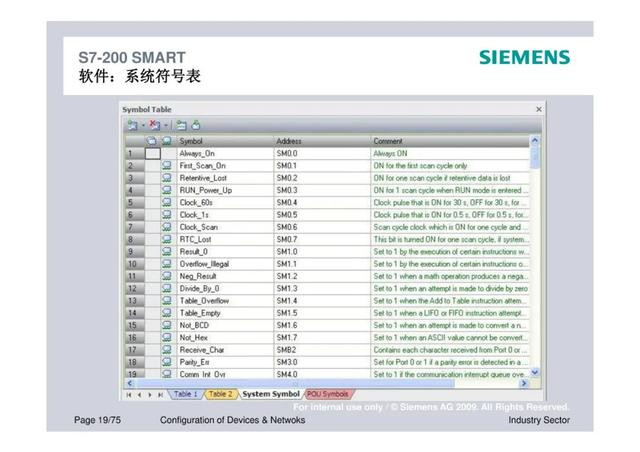Select the Comm_Int_Ovr symbol cell
The width and height of the screenshot is (640, 452).
coord(225,374)
